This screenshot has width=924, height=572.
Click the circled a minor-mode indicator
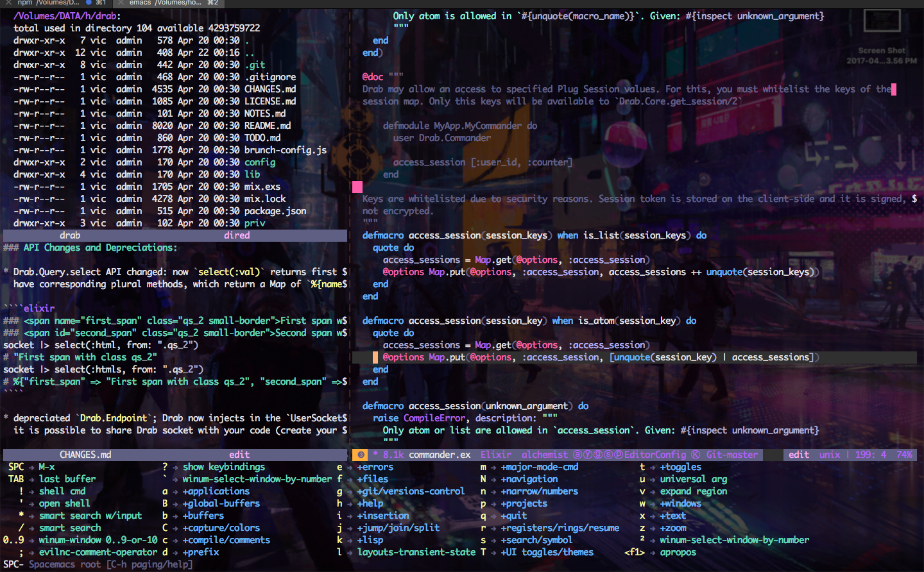[577, 455]
